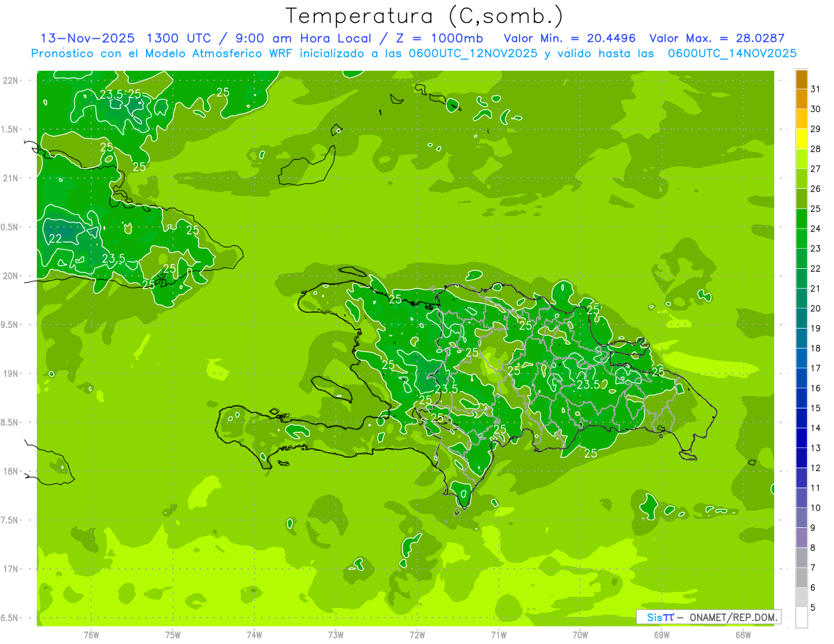
Task: Click the 'Temperatura (C,somb.)' chart title
Action: coord(424,15)
